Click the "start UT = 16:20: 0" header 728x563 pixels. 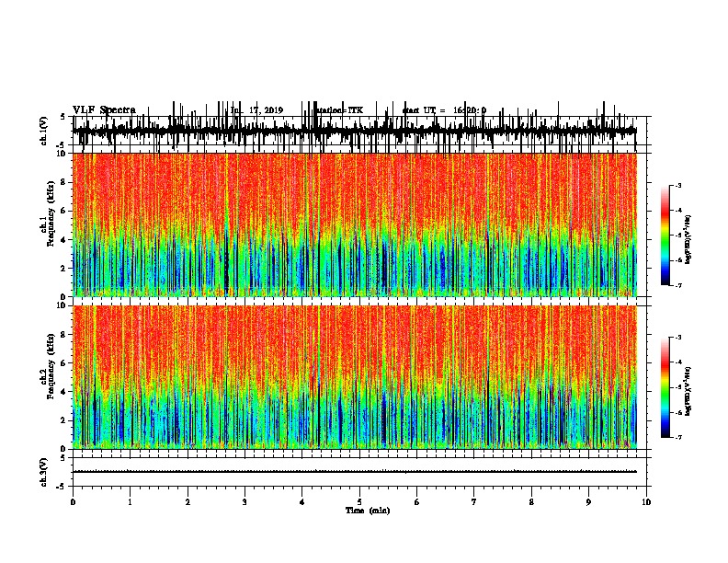[444, 110]
